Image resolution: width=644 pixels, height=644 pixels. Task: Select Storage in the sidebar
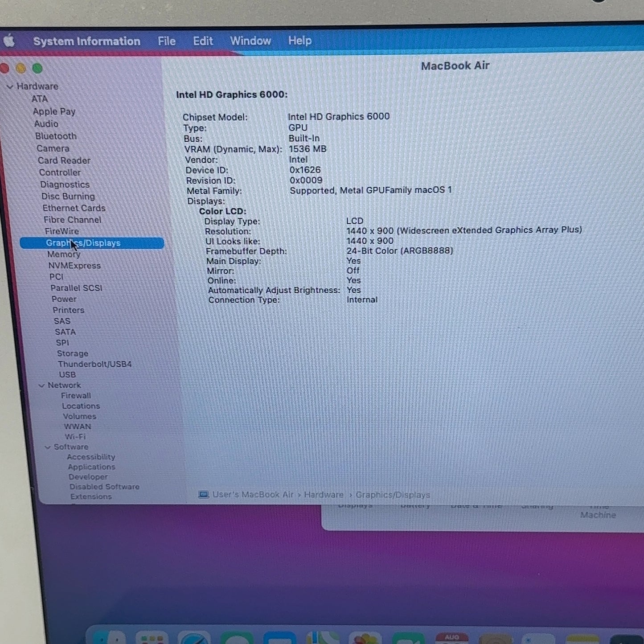73,353
